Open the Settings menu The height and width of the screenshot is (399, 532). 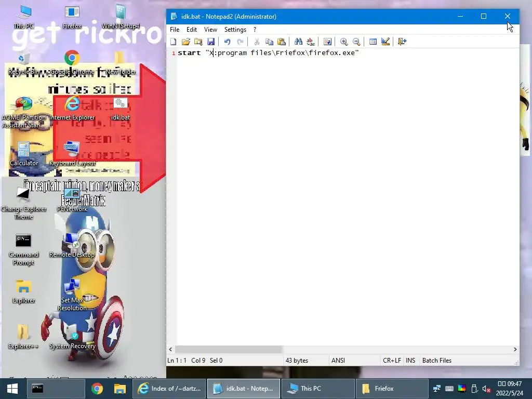click(235, 30)
